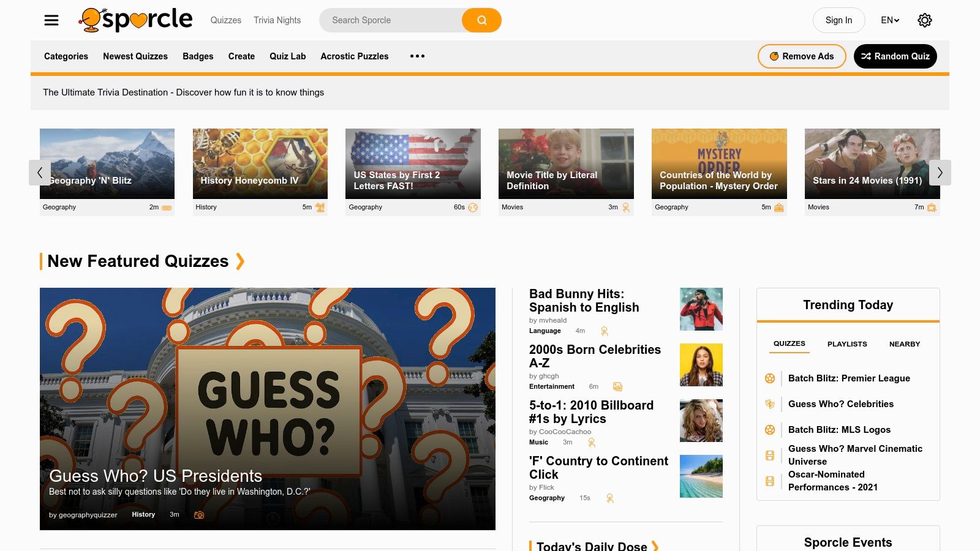
Task: Click the soccer ball icon beside Premier League
Action: pyautogui.click(x=770, y=378)
